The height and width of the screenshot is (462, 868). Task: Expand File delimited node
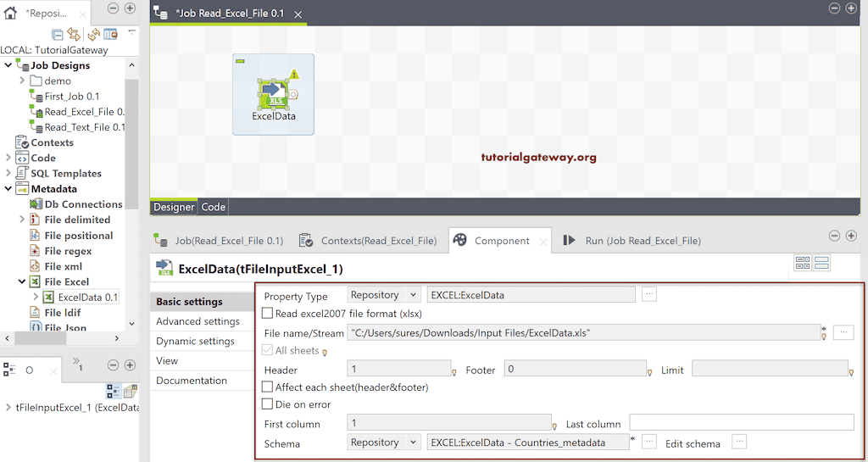pyautogui.click(x=22, y=219)
